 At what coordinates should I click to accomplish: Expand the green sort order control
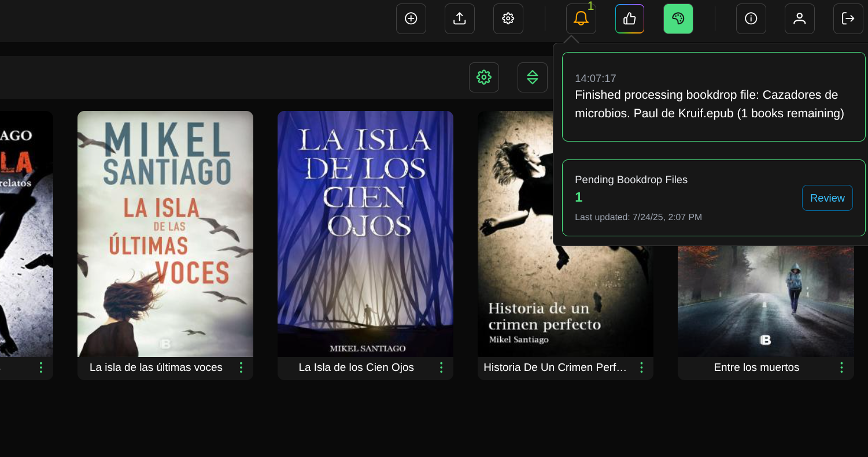click(x=533, y=77)
